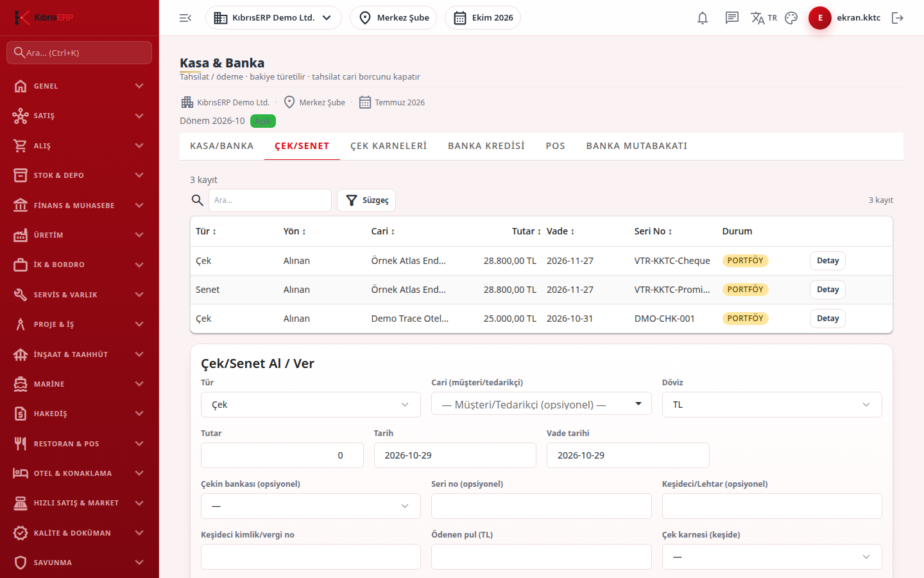Open the theme palette icon
Screen dimensions: 924x578
coord(791,18)
